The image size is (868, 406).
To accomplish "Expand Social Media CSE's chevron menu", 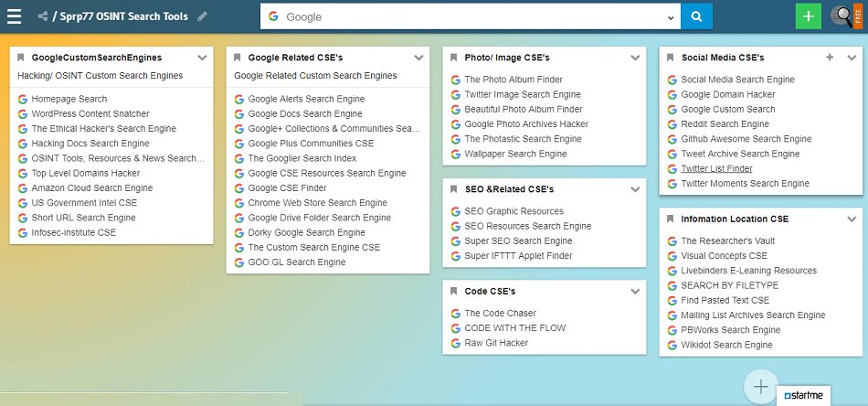I will [852, 58].
